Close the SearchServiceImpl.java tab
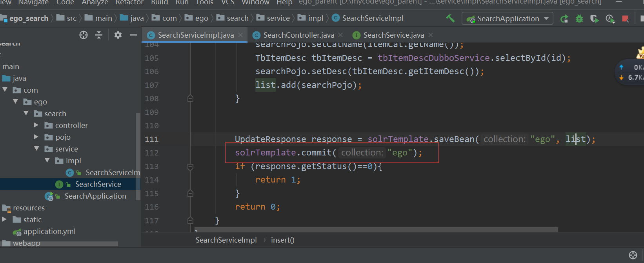Image resolution: width=644 pixels, height=263 pixels. point(240,35)
